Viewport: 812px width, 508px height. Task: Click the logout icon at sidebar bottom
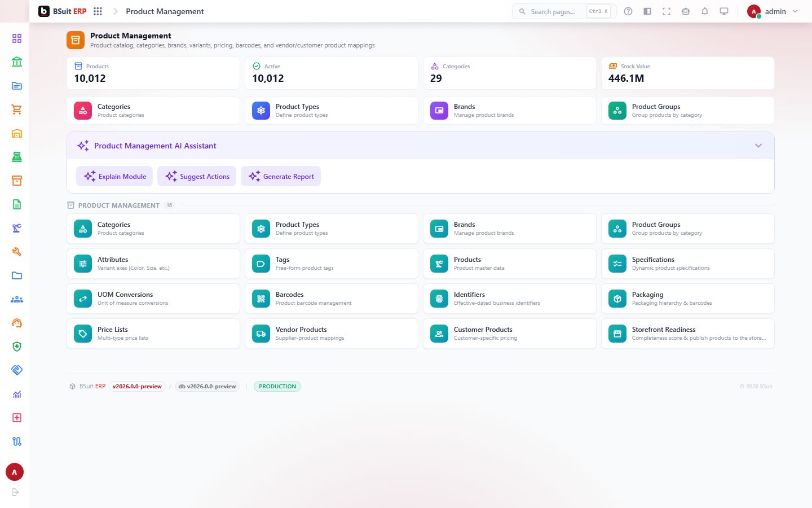(x=15, y=492)
